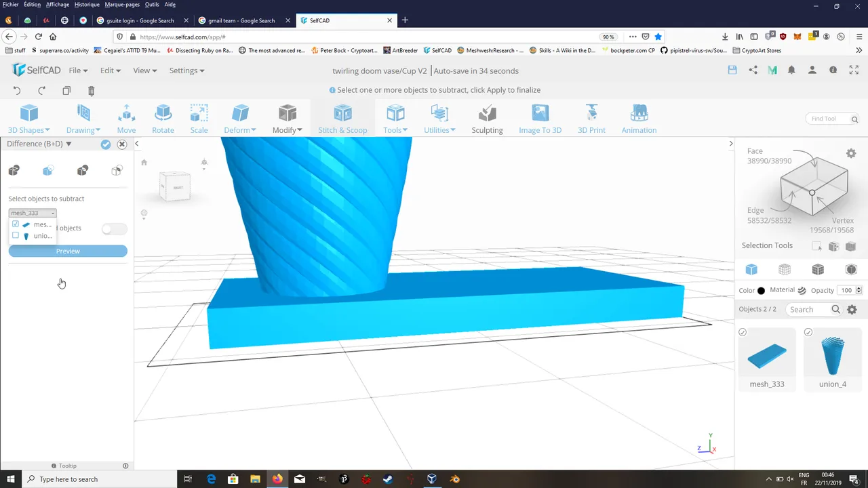This screenshot has height=488, width=868.
Task: Select the fourth boolean operation icon
Action: (117, 170)
